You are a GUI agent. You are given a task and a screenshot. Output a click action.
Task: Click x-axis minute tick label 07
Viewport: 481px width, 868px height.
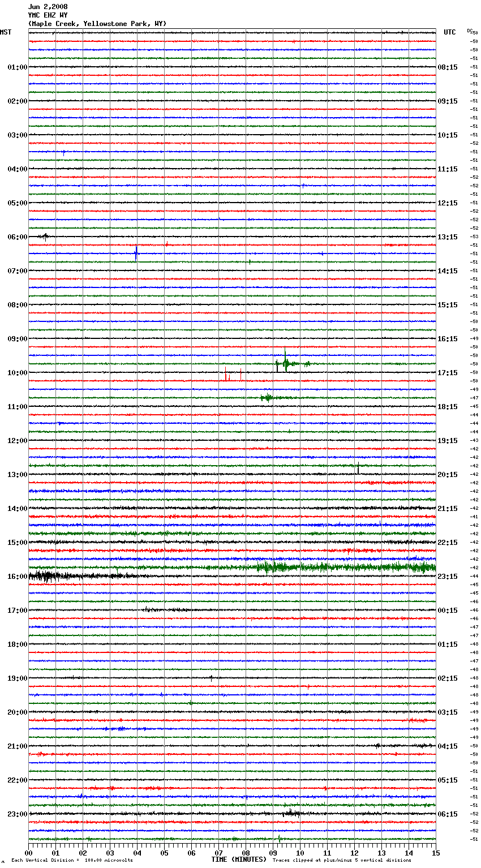click(x=218, y=853)
